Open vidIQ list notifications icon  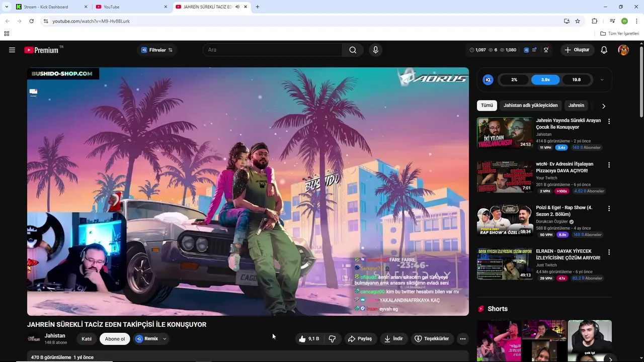pyautogui.click(x=535, y=50)
